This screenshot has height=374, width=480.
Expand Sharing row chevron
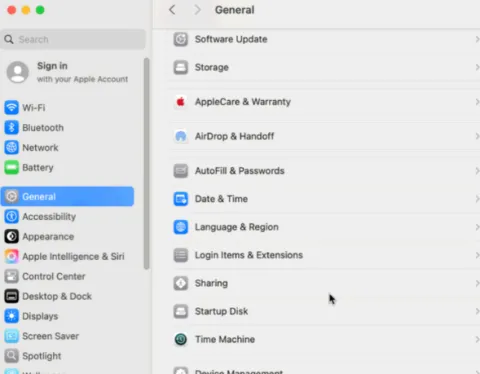click(x=477, y=283)
